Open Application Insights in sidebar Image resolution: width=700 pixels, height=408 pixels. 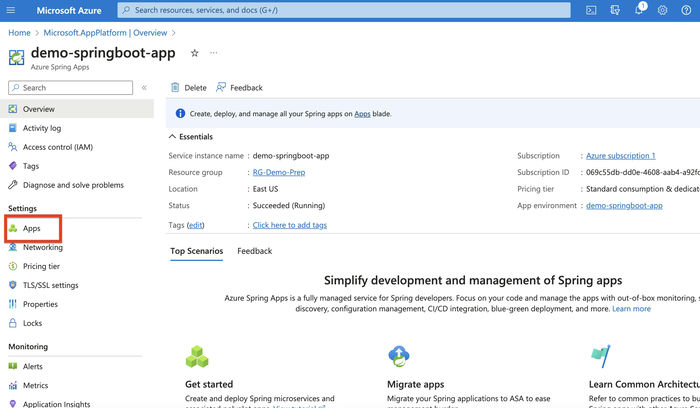click(57, 404)
